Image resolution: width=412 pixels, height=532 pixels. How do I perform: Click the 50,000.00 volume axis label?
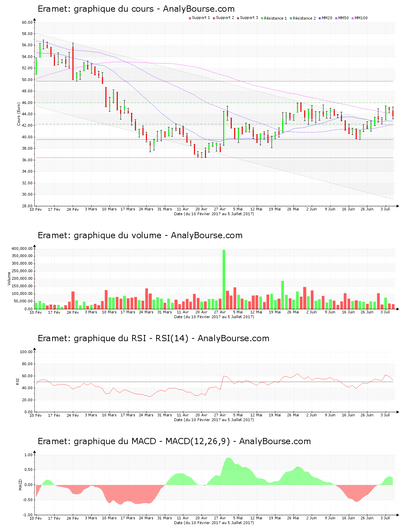pyautogui.click(x=23, y=301)
